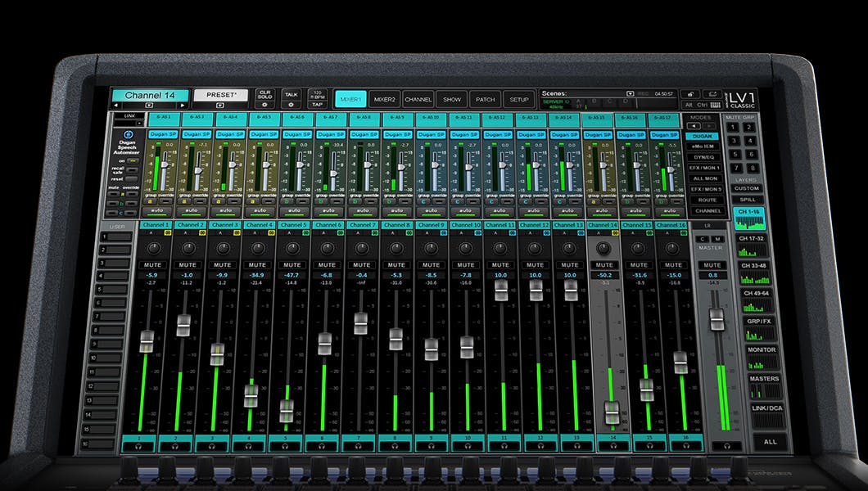The width and height of the screenshot is (868, 491).
Task: Click Channel 11 fader handle
Action: tap(500, 291)
